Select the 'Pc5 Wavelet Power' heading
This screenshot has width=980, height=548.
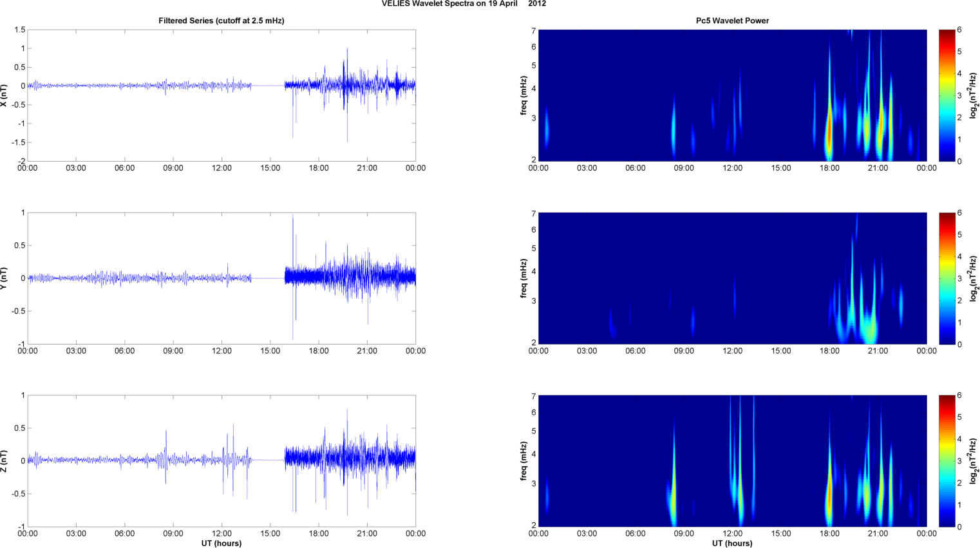coord(732,21)
